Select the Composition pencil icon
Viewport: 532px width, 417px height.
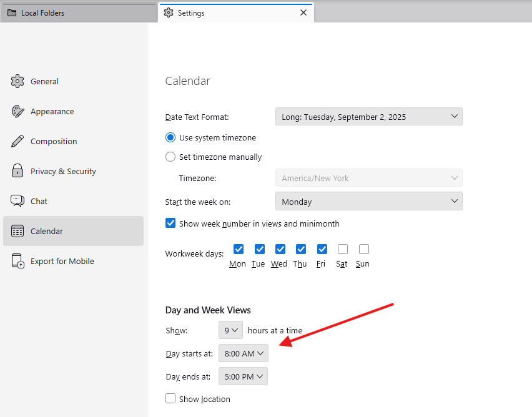[17, 141]
